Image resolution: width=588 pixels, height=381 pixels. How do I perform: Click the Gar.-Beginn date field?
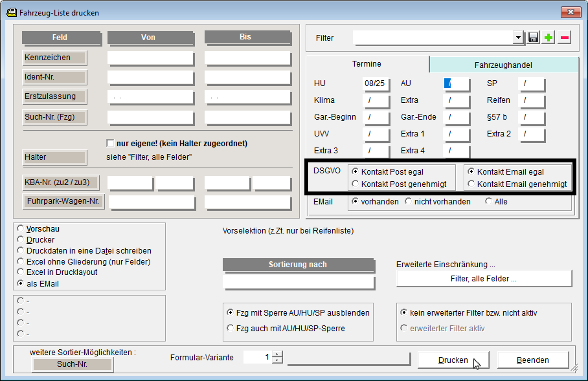click(x=376, y=117)
